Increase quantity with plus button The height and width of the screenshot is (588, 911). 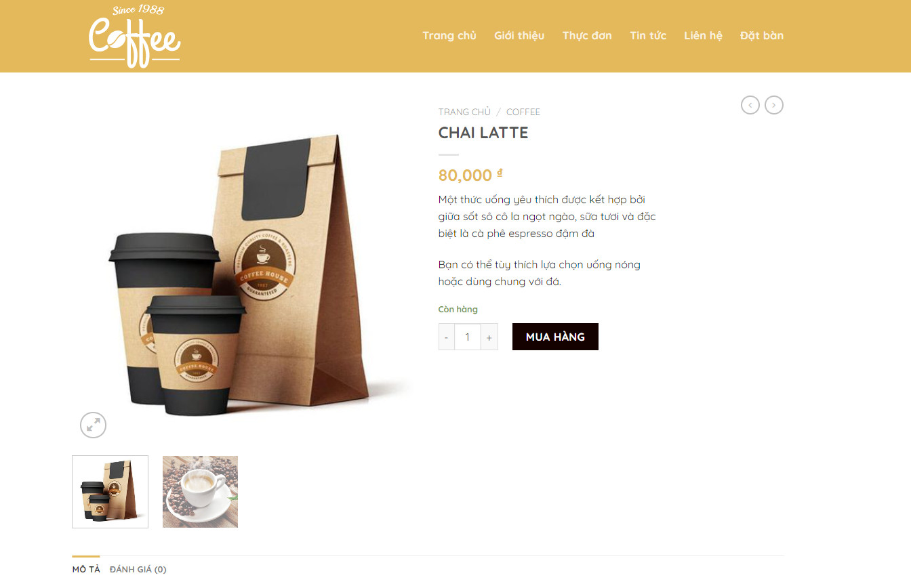[x=489, y=337]
